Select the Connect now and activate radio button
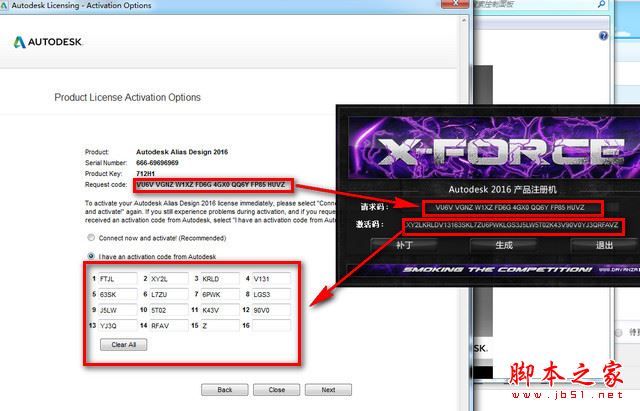This screenshot has height=411, width=640. [91, 238]
